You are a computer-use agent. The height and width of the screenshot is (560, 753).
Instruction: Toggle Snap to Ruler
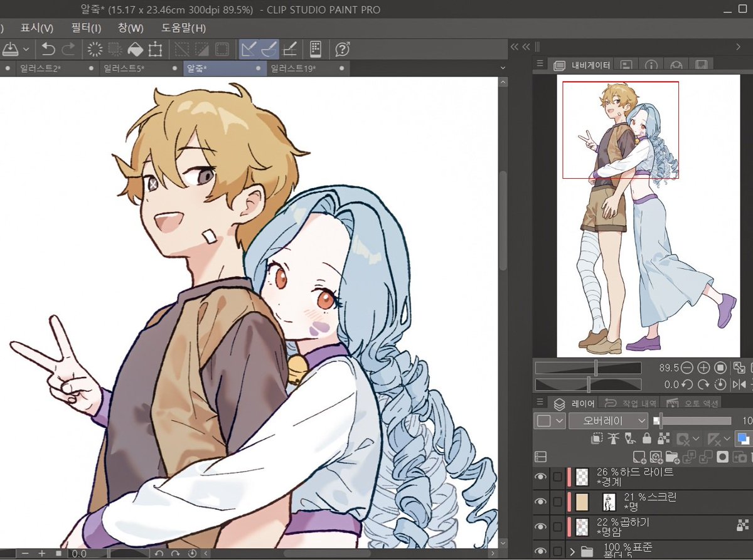coord(249,49)
